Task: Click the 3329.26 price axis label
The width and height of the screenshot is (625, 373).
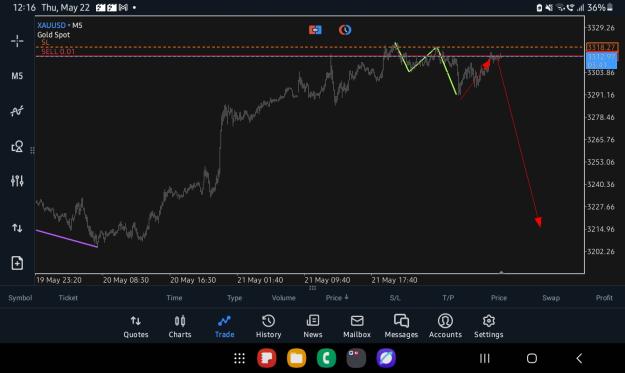Action: tap(601, 27)
